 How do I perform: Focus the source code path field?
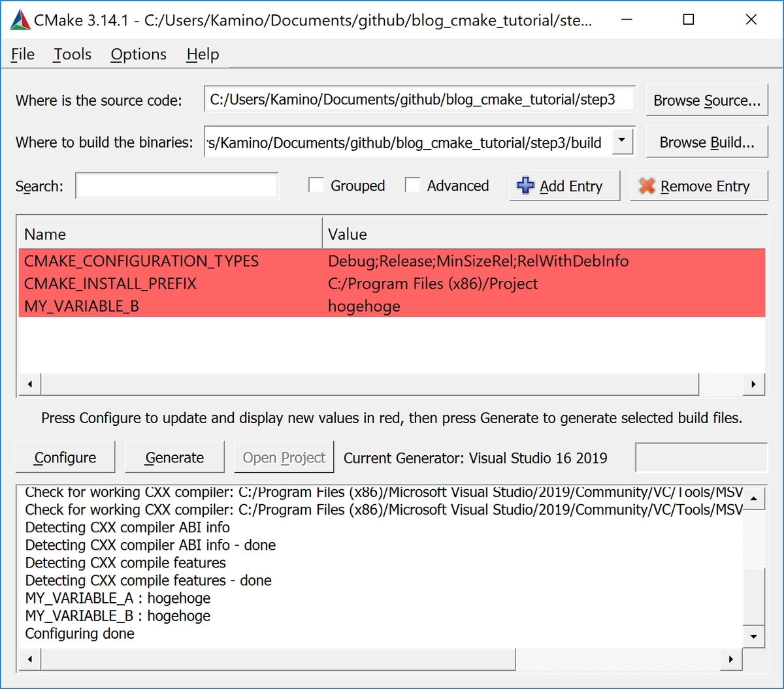pyautogui.click(x=419, y=100)
